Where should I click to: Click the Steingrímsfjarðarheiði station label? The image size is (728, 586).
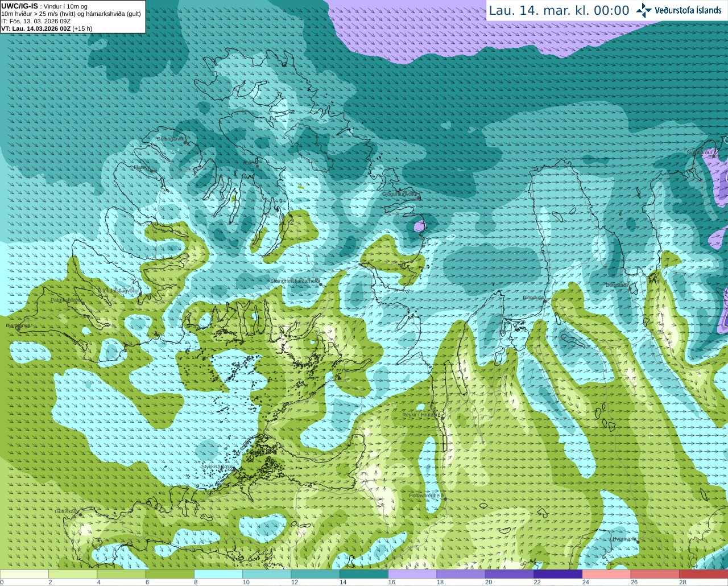[295, 281]
